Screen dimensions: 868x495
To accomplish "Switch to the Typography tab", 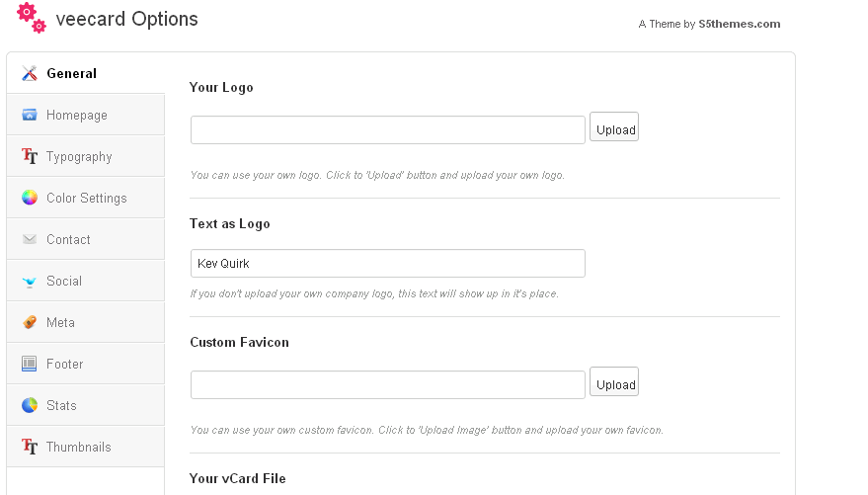I will 79,156.
